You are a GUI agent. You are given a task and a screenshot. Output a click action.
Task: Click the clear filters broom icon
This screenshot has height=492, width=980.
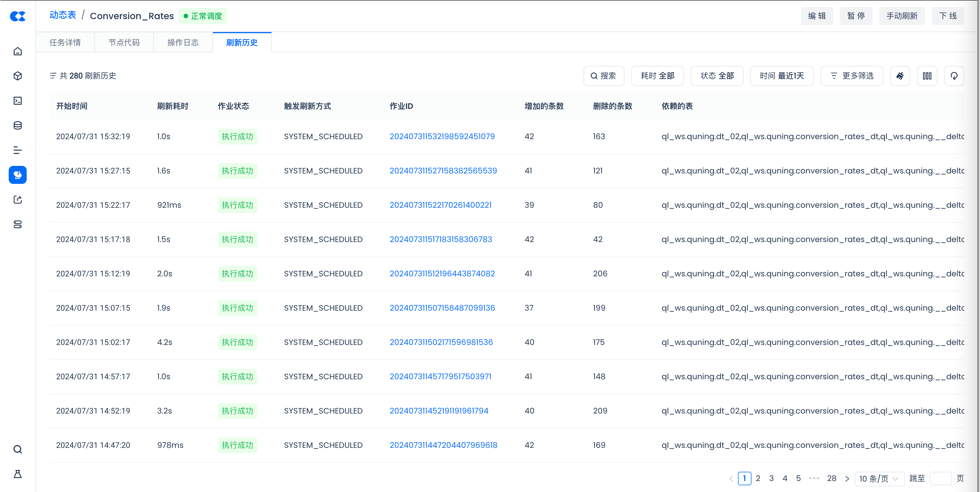point(900,76)
